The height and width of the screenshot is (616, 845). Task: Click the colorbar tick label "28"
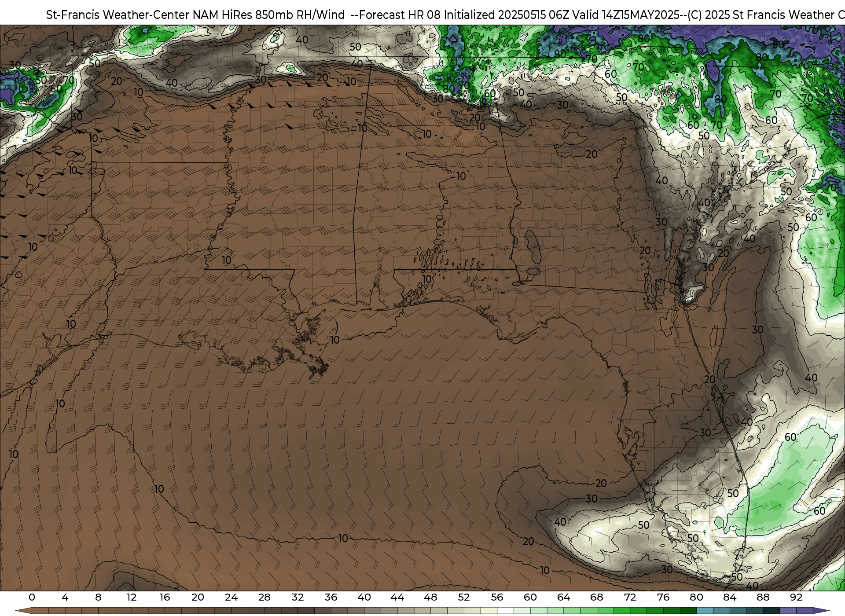(x=265, y=597)
